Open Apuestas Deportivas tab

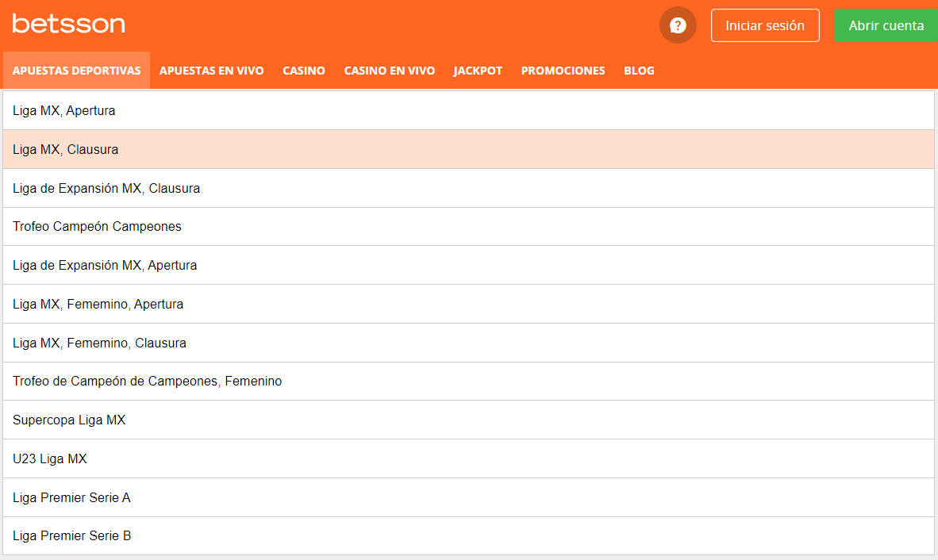coord(76,71)
